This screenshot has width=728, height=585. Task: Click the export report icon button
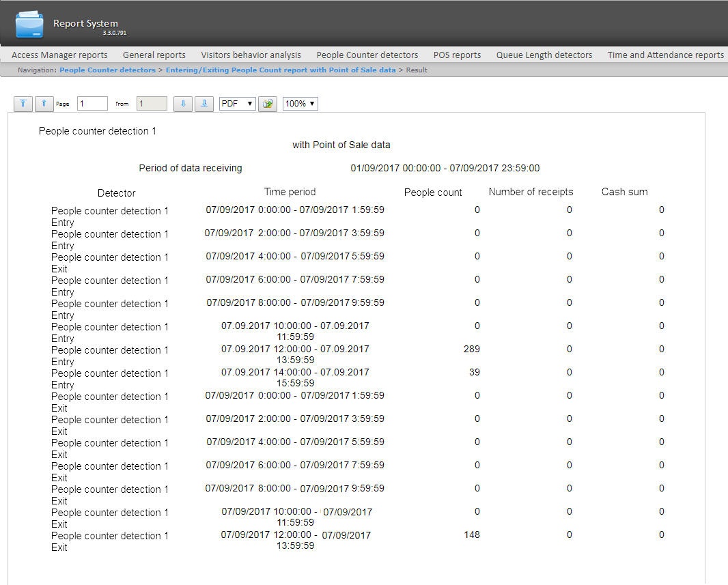[268, 104]
